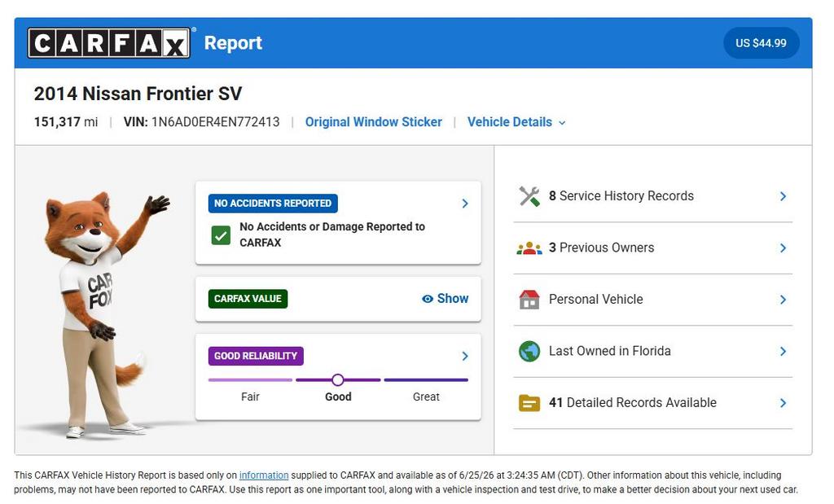Viewport: 834px width, 504px height.
Task: Click the Last Owned in Florida text
Action: click(x=609, y=352)
